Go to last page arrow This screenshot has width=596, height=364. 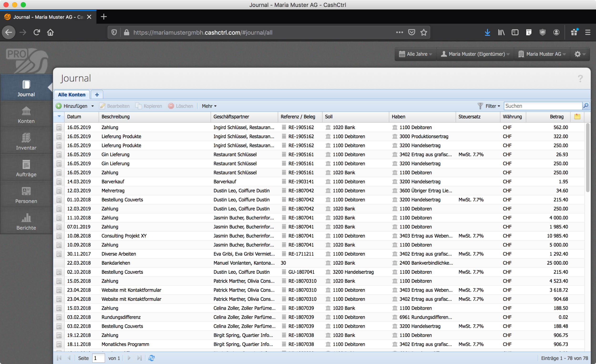click(x=139, y=358)
